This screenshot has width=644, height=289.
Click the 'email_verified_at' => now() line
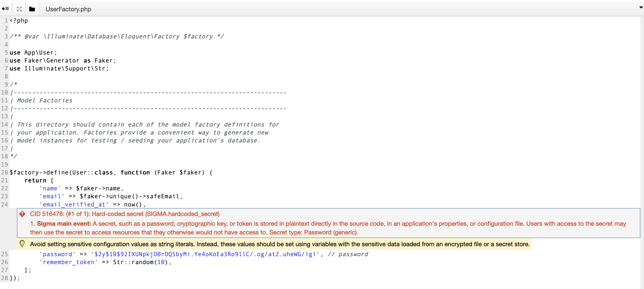[x=92, y=204]
